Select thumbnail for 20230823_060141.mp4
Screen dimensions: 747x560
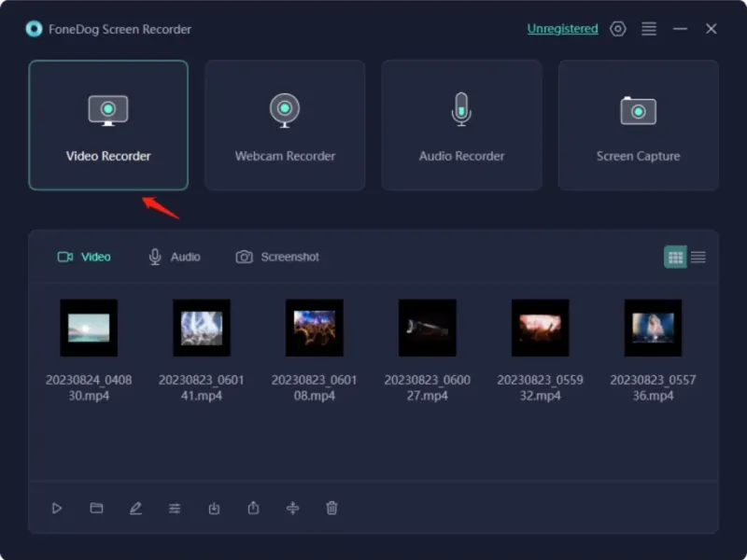pyautogui.click(x=202, y=328)
